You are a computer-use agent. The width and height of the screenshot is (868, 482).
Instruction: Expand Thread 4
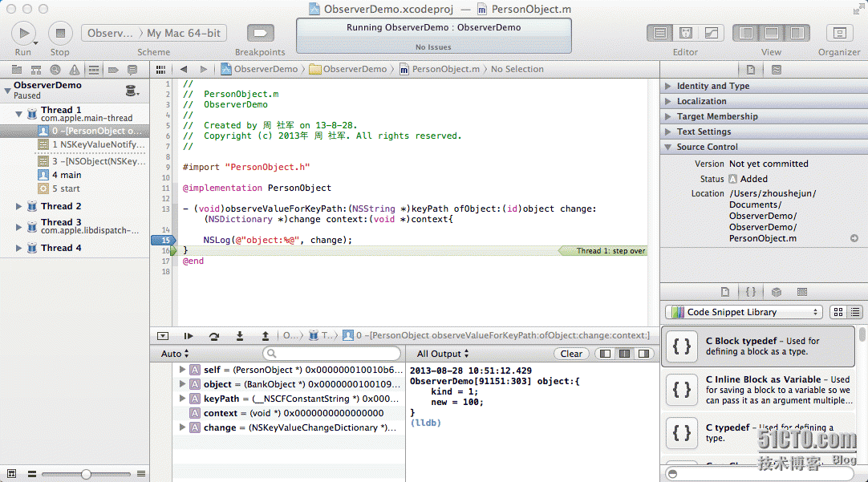(18, 248)
